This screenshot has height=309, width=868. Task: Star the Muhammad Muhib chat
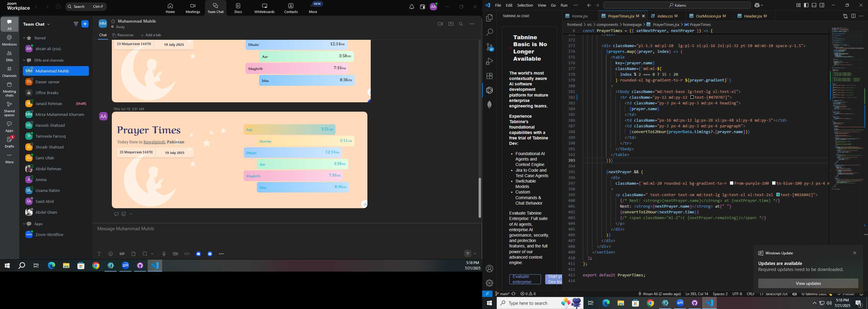pyautogui.click(x=113, y=21)
